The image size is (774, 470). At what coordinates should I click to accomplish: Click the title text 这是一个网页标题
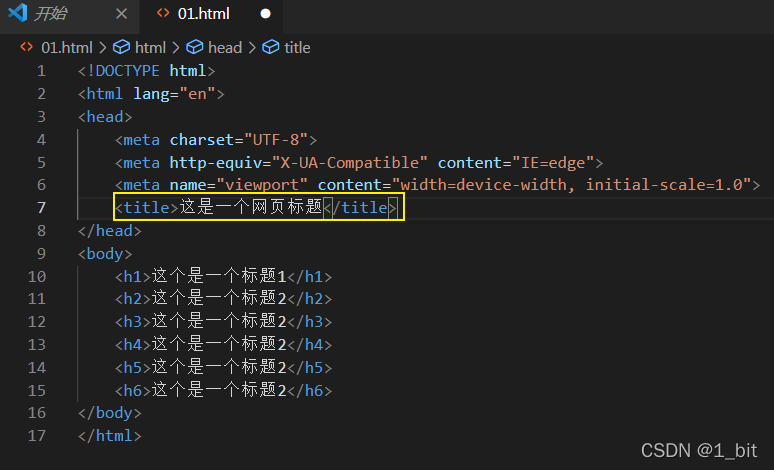coord(251,207)
